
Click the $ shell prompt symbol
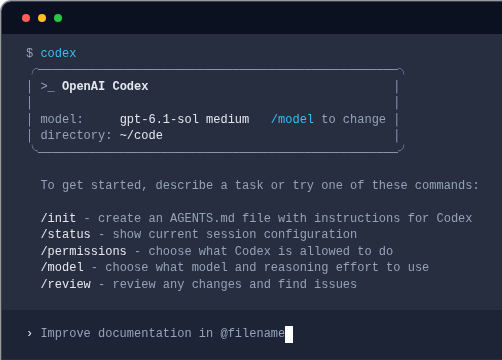click(x=30, y=53)
